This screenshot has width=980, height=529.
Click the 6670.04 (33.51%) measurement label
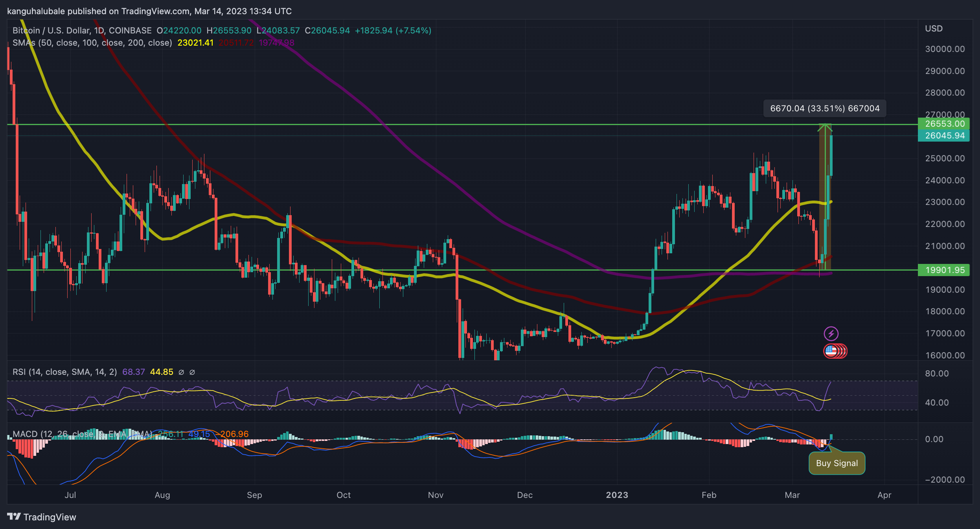coord(825,109)
